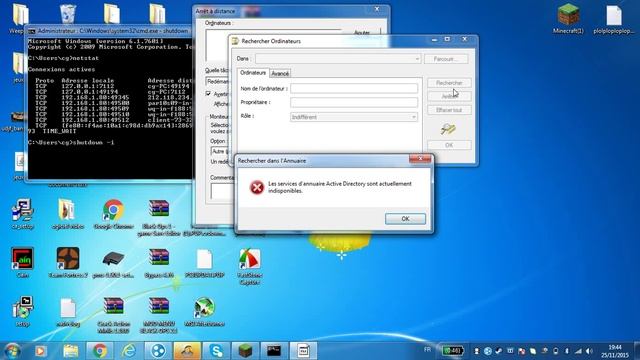Open File Explorer from the taskbar
The image size is (640, 360).
(x=71, y=351)
